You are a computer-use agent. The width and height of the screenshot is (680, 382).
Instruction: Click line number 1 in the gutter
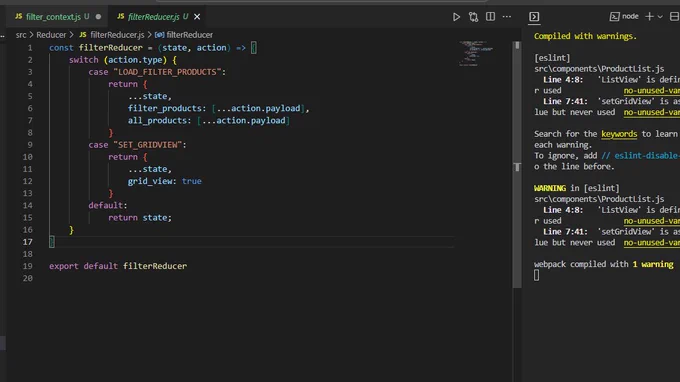coord(30,48)
